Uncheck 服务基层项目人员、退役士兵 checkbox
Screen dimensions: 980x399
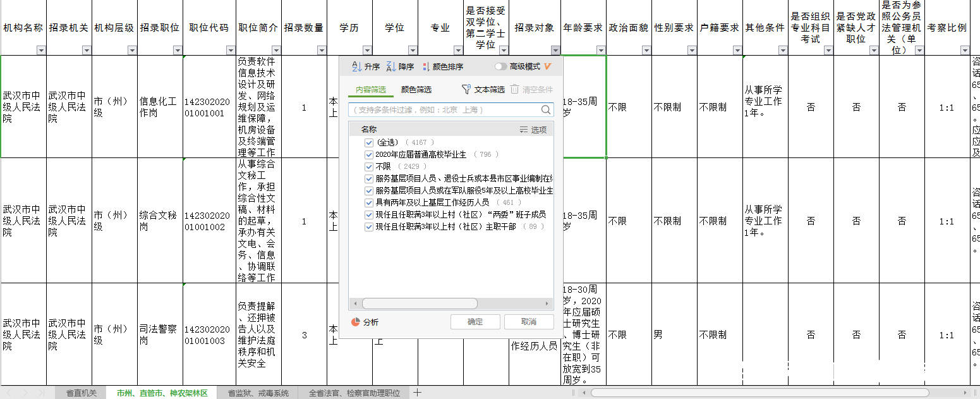(369, 178)
